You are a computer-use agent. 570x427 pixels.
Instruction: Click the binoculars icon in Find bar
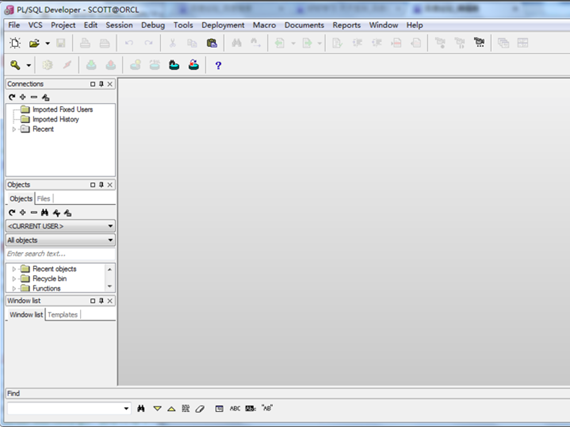[x=141, y=408]
